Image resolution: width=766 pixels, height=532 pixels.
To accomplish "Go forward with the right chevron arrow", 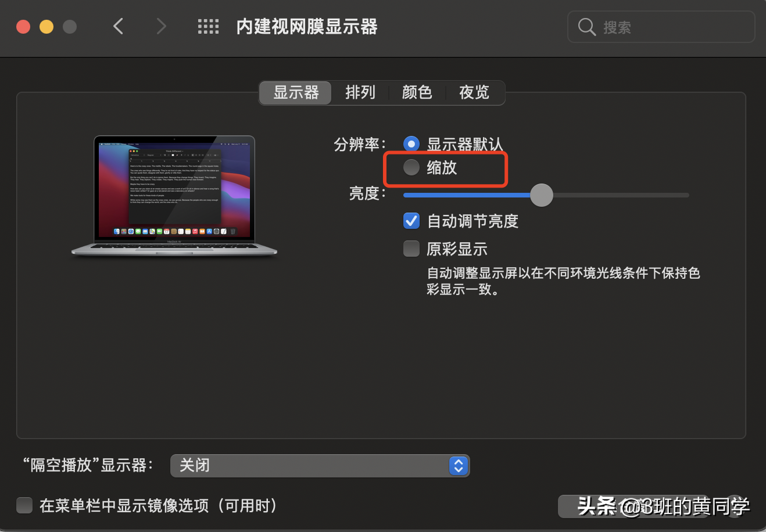I will click(161, 26).
